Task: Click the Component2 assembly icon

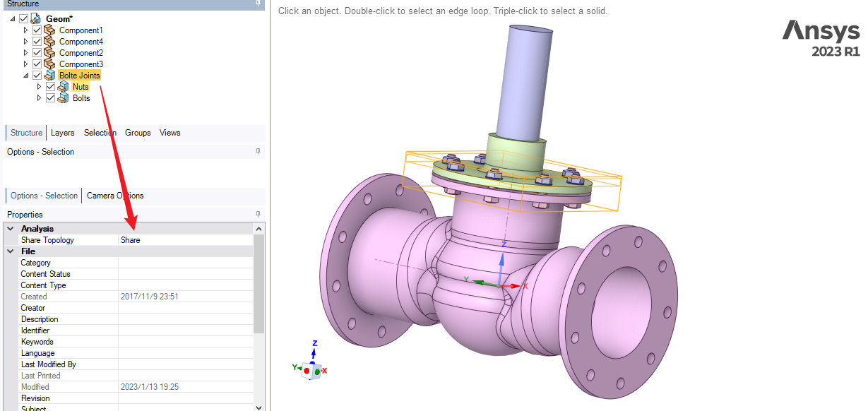Action: point(49,53)
